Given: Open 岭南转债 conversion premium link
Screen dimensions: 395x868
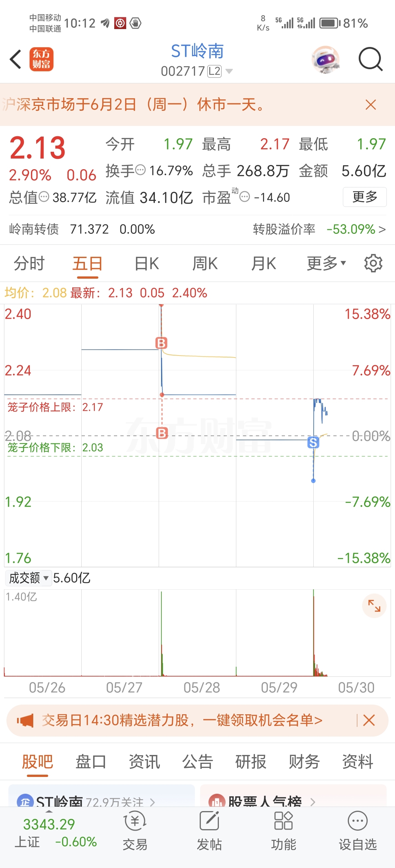Looking at the screenshot, I should [319, 229].
